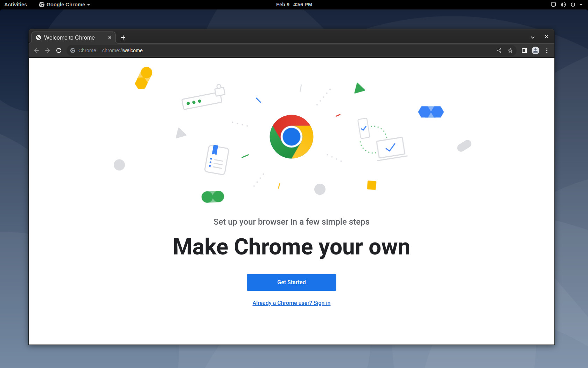Click the 'Make Chrome your own' heading
The height and width of the screenshot is (368, 588).
(292, 247)
